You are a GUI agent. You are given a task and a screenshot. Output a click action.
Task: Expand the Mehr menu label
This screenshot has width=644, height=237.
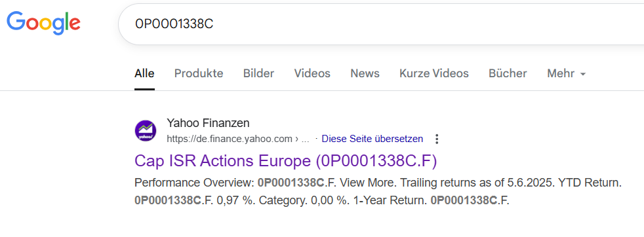click(561, 73)
